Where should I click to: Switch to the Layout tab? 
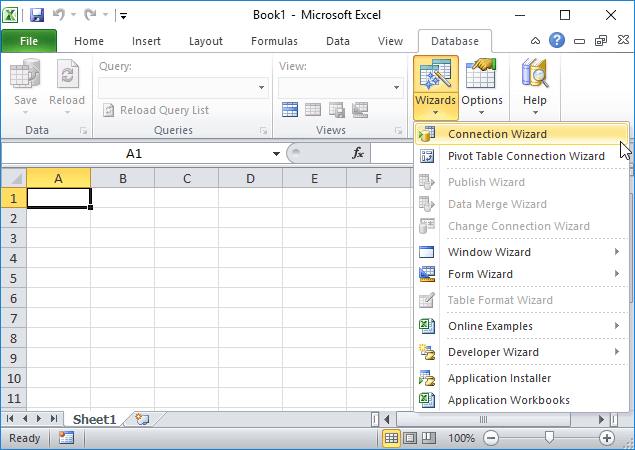tap(206, 41)
